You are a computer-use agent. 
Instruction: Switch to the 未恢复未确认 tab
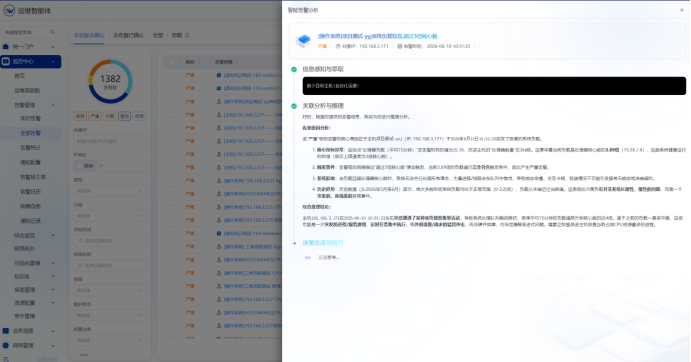point(89,35)
